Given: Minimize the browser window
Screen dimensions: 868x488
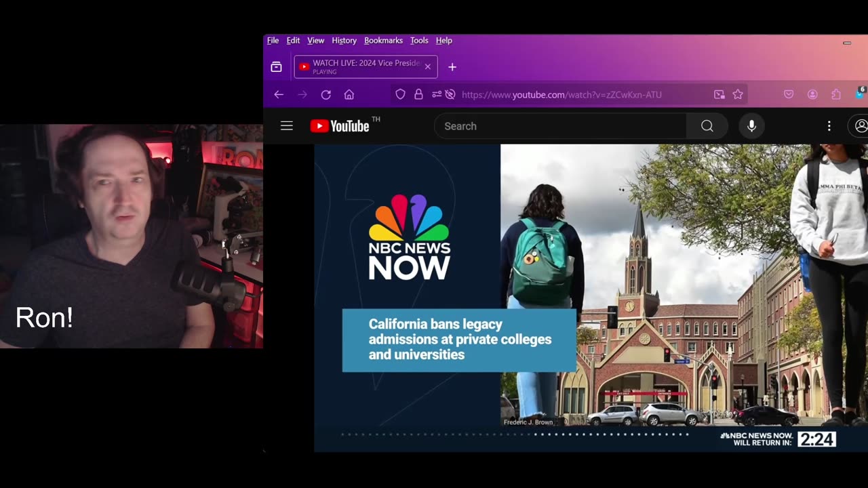Looking at the screenshot, I should pyautogui.click(x=847, y=43).
